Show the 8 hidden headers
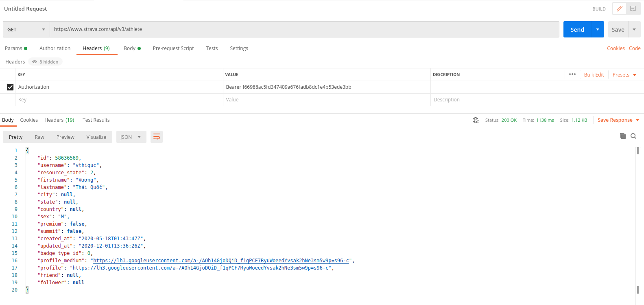Screen dimensions: 644x305 [x=46, y=62]
